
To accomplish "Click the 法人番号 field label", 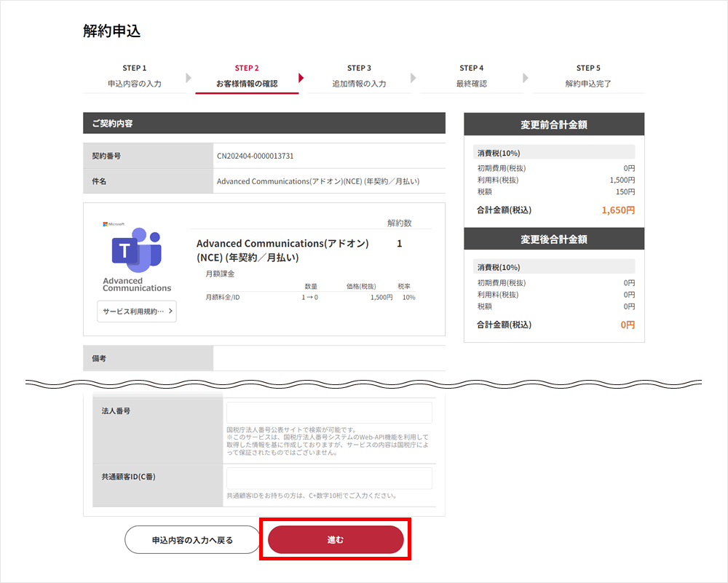I will pos(116,411).
